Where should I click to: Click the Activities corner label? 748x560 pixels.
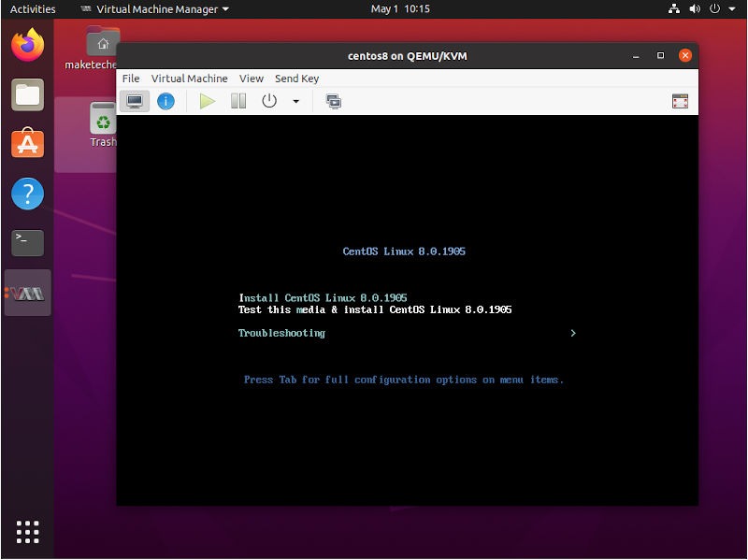[x=32, y=8]
